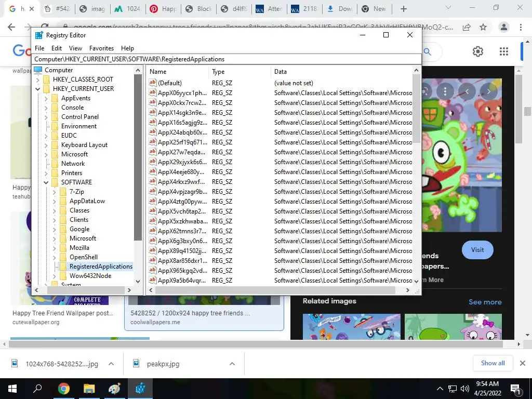Select the AppX9a5b64vqr value name
This screenshot has width=532, height=399.
click(x=181, y=280)
